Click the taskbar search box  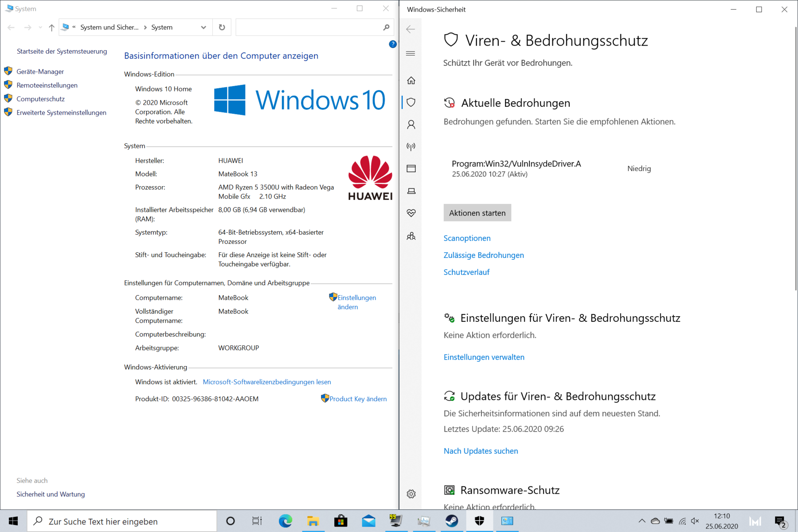pyautogui.click(x=122, y=521)
